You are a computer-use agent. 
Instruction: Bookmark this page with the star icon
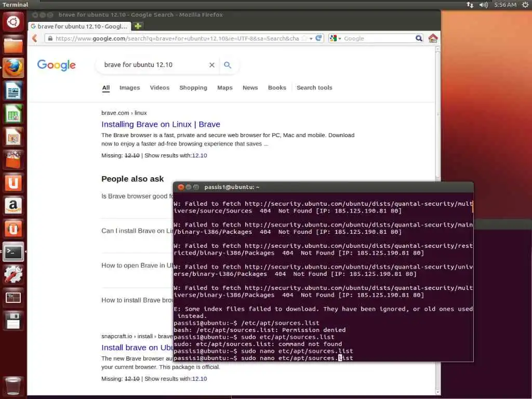(x=304, y=38)
